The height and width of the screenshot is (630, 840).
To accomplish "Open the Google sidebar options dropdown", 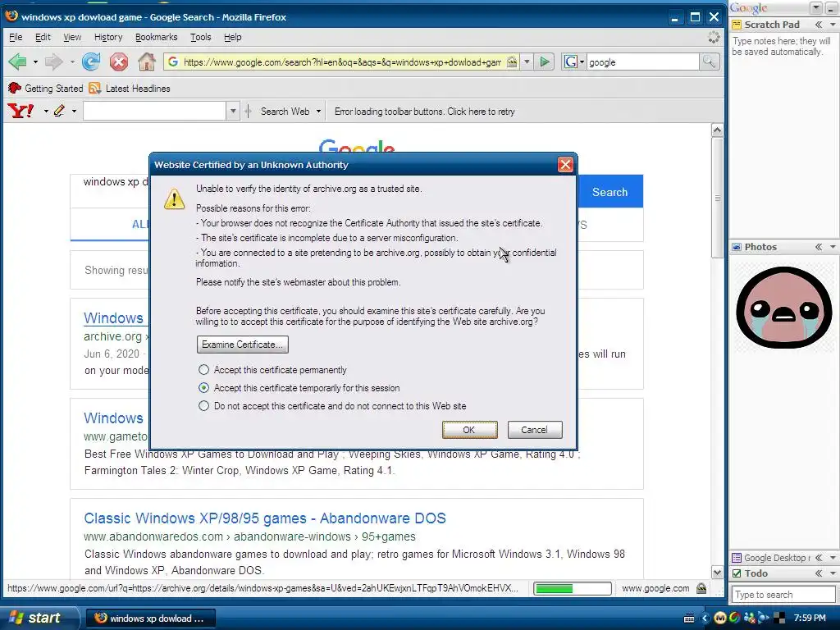I will tap(816, 7).
